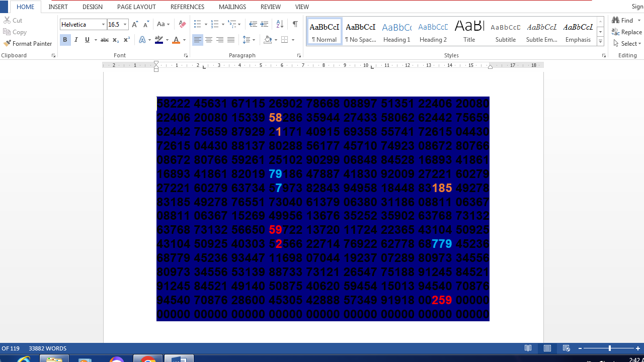Screen dimensions: 644x362
Task: Click the Show/Hide paragraph marks icon
Action: [x=295, y=24]
